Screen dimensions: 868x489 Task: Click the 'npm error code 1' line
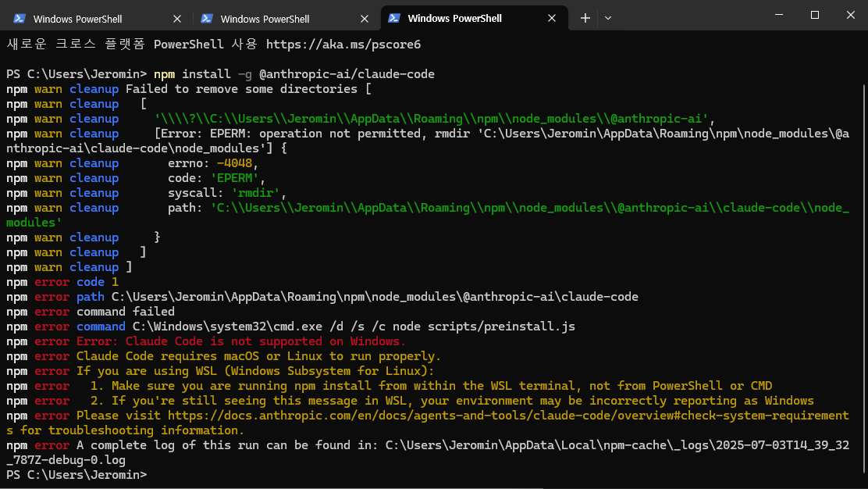point(62,283)
